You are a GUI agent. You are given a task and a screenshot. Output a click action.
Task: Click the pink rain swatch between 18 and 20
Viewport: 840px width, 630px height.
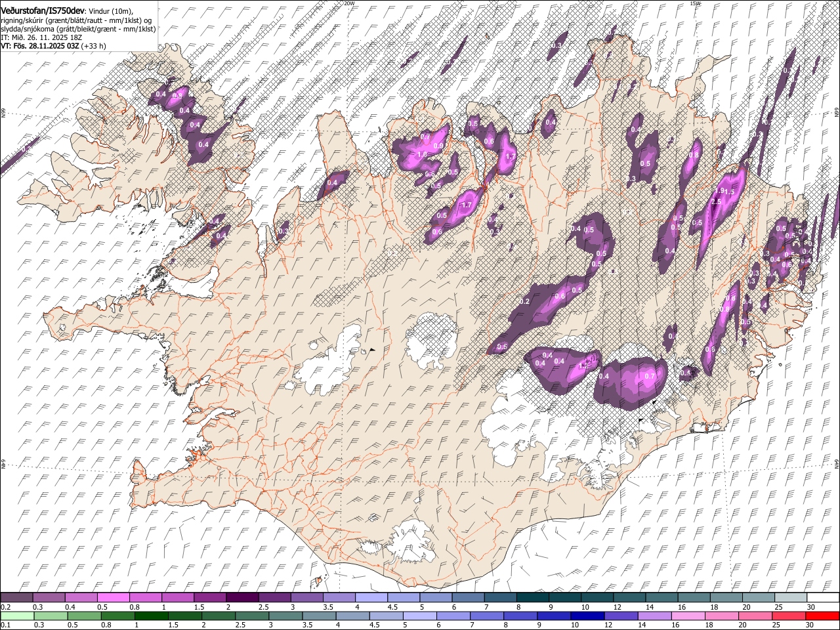pos(722,616)
